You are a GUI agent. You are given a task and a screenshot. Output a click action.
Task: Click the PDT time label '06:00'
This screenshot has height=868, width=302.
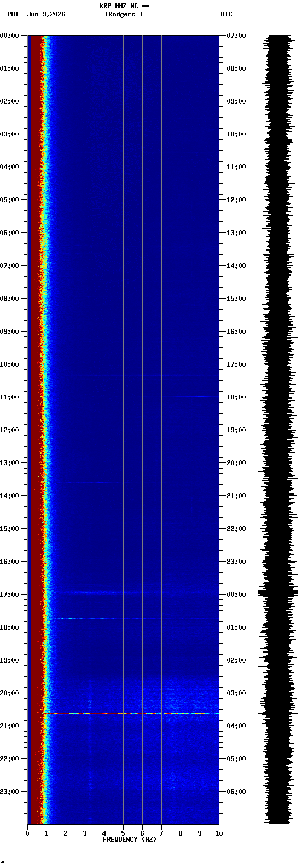(10, 233)
